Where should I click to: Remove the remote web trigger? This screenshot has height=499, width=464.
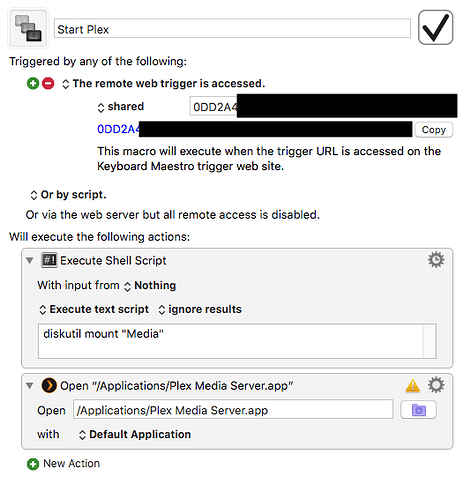pos(48,83)
